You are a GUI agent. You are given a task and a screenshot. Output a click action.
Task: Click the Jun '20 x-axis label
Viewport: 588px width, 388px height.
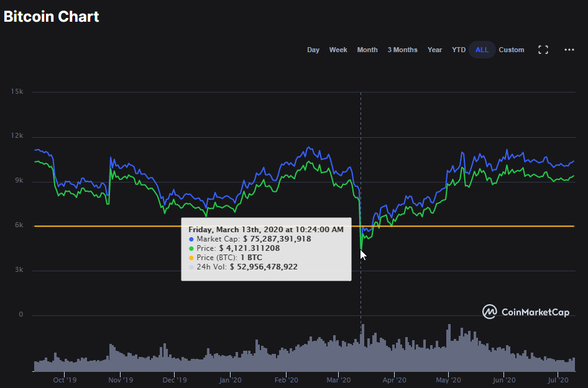point(504,380)
